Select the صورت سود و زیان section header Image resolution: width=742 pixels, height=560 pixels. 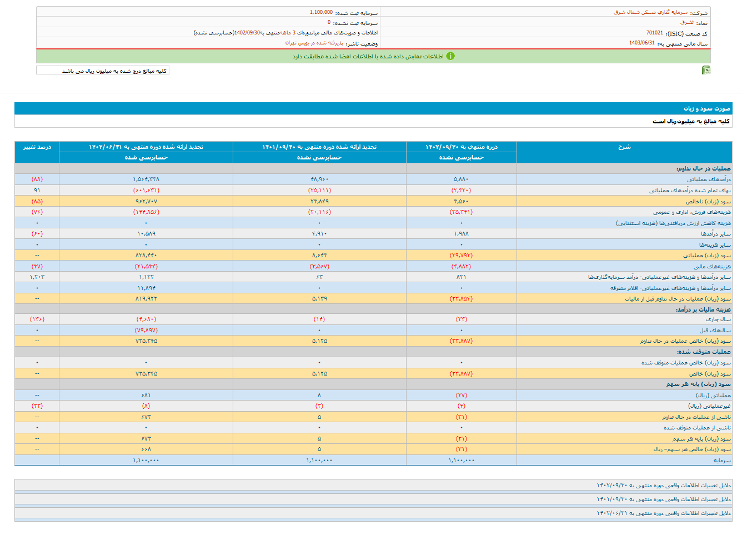coord(706,109)
